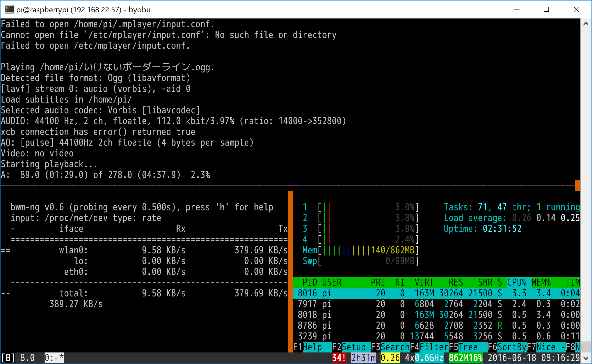
Task: Select the highlighted process row PID 8016
Action: click(436, 293)
